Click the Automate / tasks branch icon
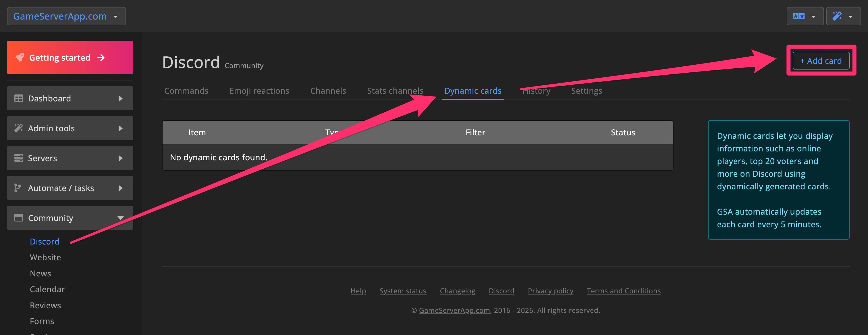This screenshot has width=868, height=335. coord(18,188)
